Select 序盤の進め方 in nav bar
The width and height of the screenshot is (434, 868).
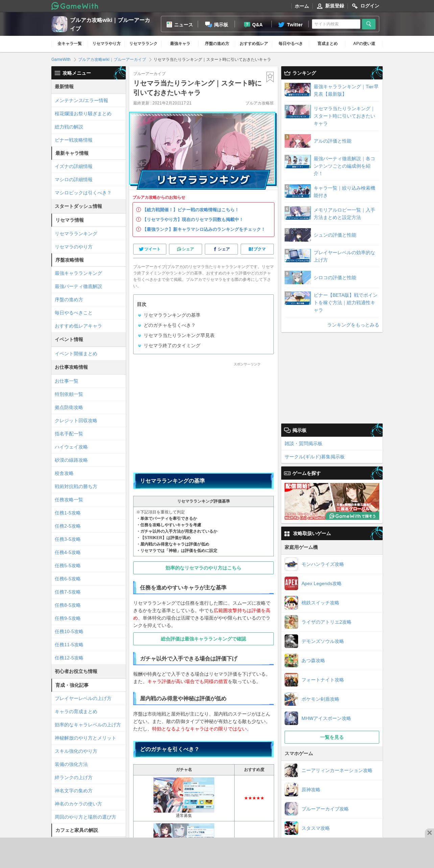pyautogui.click(x=217, y=44)
